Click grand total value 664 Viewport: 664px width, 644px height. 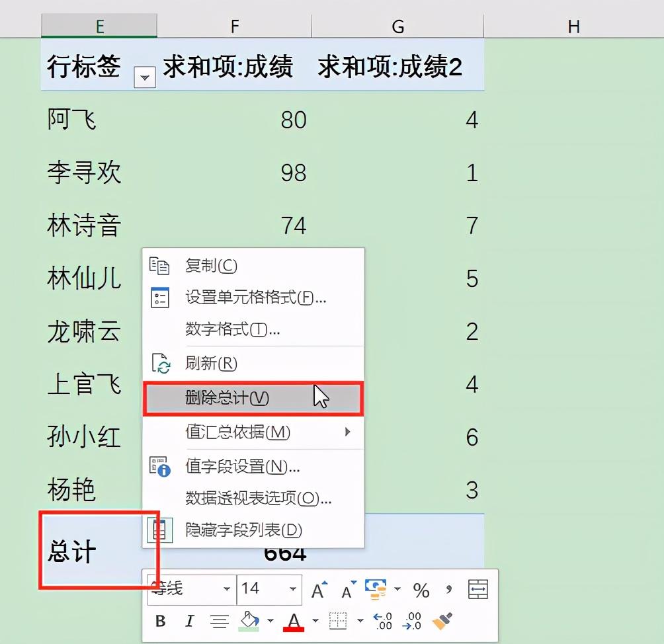(x=285, y=554)
